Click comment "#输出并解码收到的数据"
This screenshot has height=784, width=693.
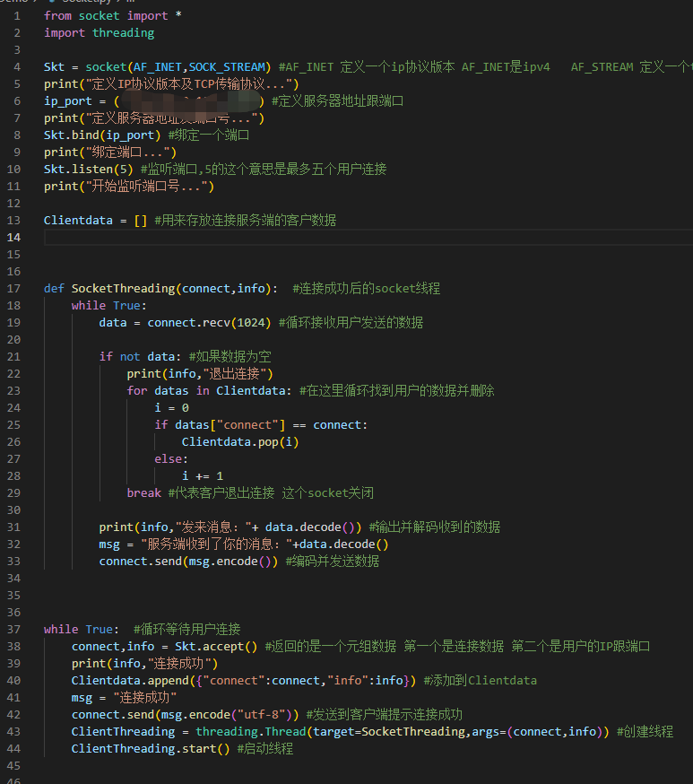435,527
